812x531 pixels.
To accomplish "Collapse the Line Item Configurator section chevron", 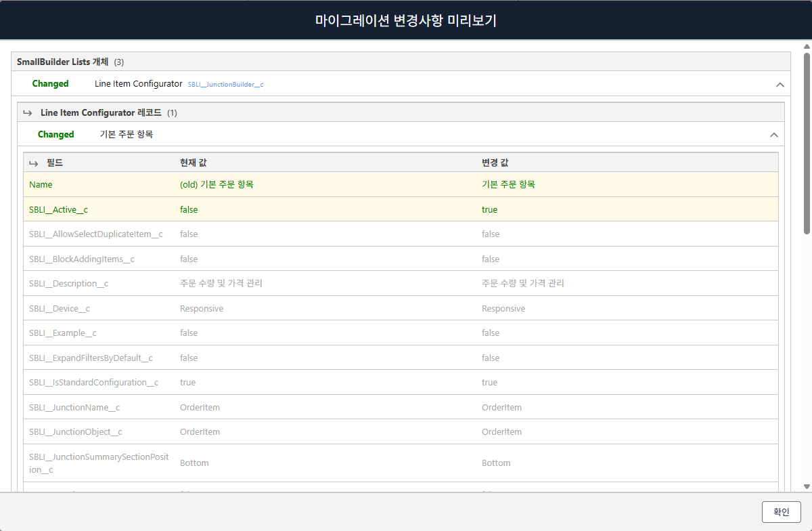I will tap(780, 85).
